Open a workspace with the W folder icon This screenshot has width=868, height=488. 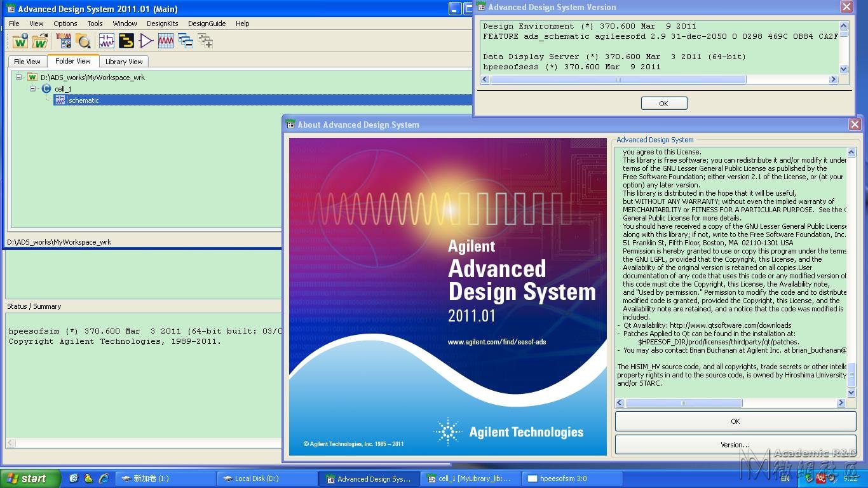point(40,41)
